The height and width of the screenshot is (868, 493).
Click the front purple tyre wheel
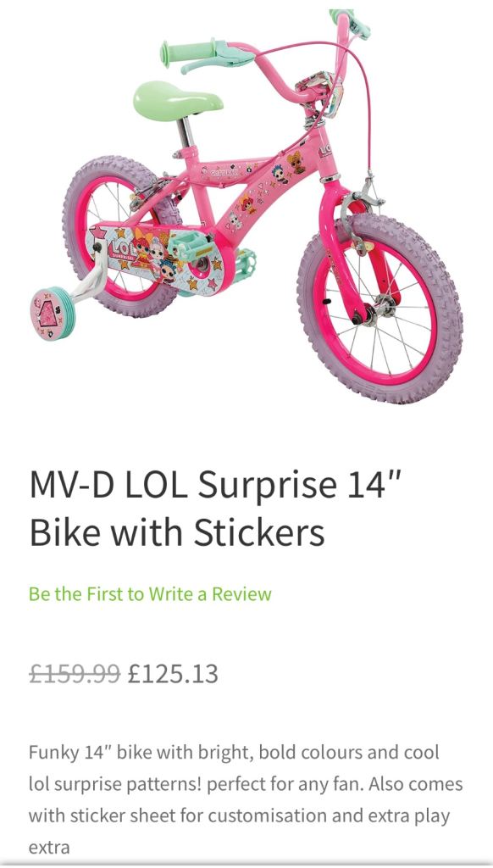pos(380,309)
